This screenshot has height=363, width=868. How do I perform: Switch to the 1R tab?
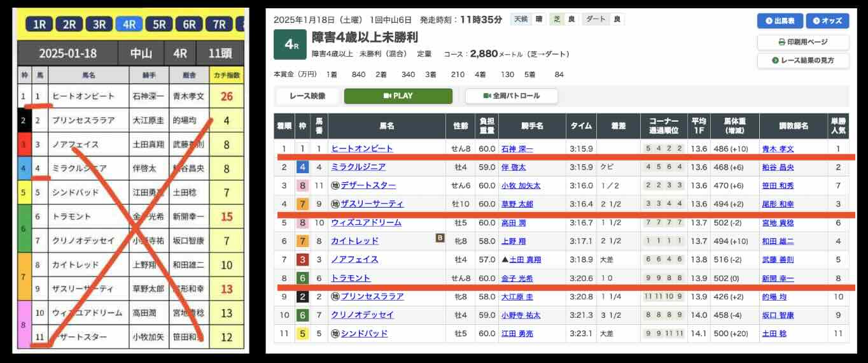(x=39, y=24)
